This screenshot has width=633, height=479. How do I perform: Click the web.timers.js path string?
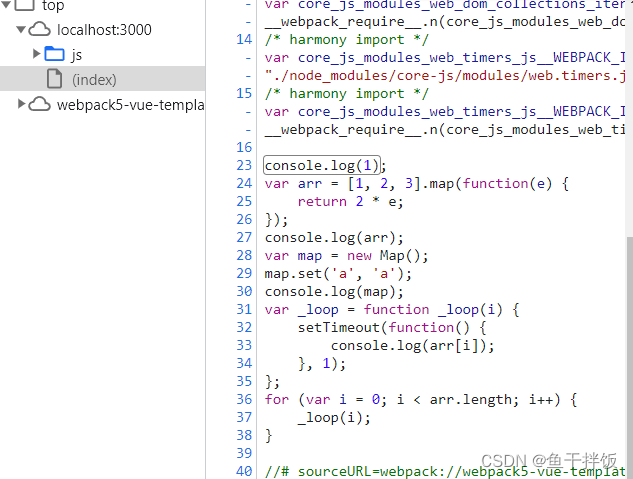click(x=445, y=76)
